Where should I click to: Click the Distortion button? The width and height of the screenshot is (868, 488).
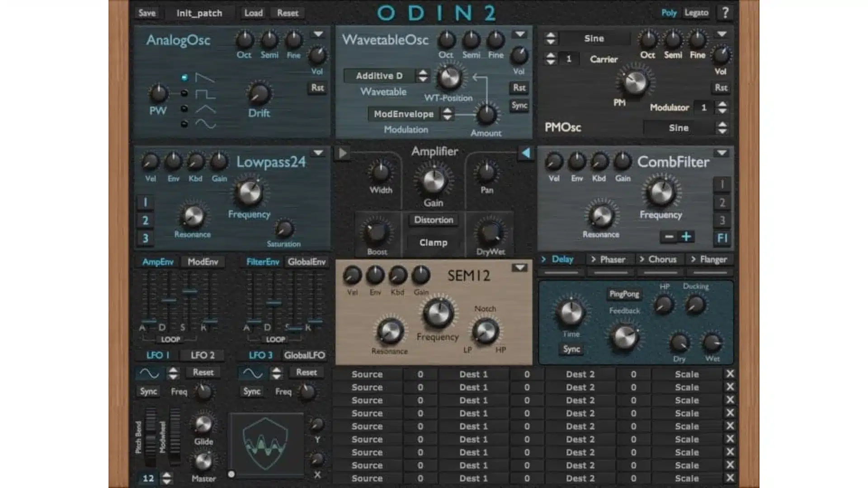point(434,220)
